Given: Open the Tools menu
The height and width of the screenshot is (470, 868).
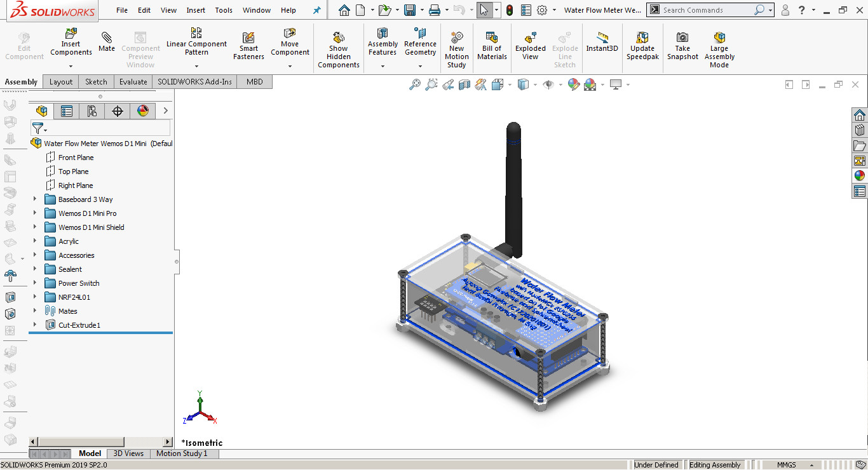Looking at the screenshot, I should 224,10.
